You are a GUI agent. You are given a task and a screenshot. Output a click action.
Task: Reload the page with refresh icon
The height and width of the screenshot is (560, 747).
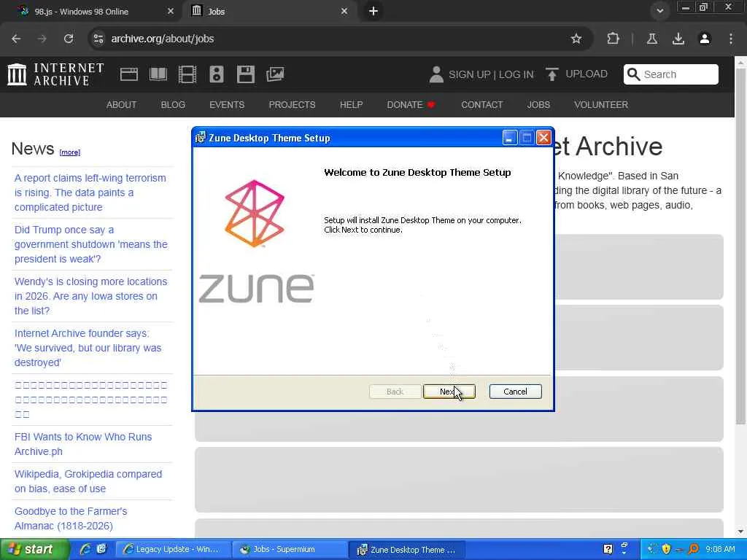[69, 39]
